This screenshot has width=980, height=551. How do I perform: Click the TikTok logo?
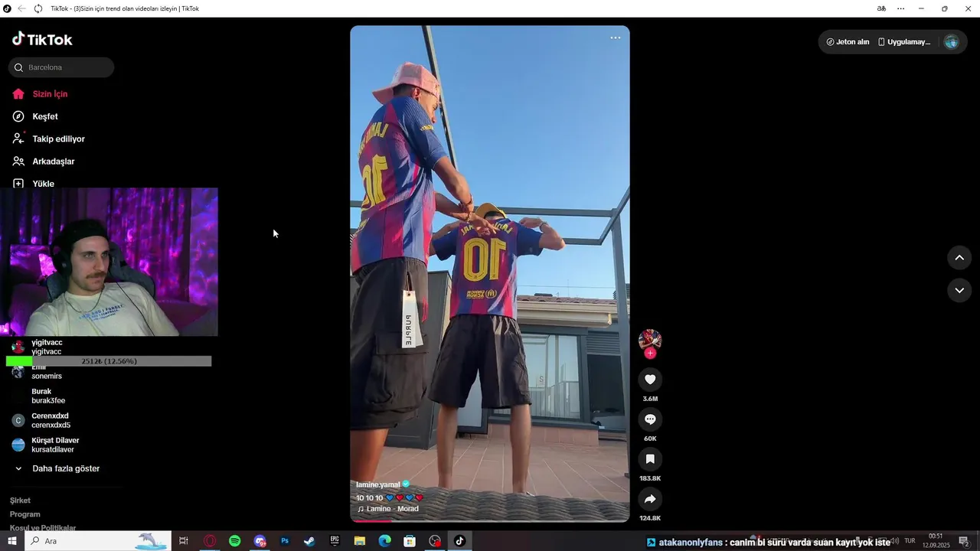42,39
